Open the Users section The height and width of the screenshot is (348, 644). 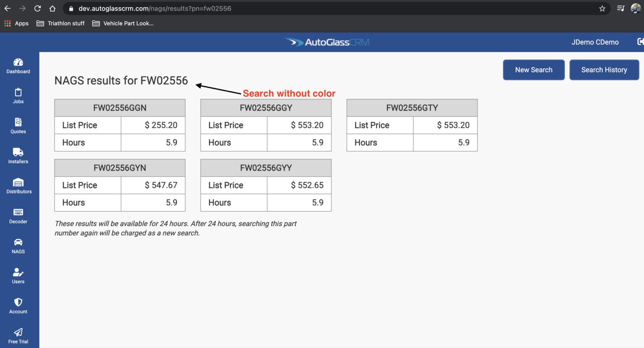coord(18,276)
